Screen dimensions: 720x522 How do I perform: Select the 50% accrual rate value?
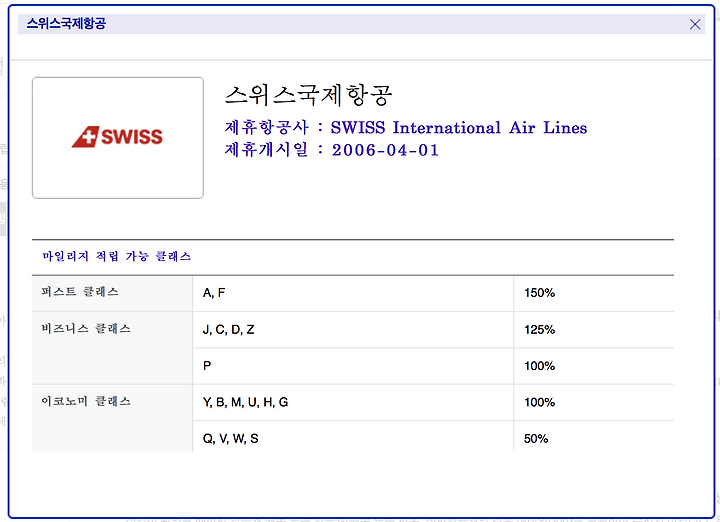536,438
